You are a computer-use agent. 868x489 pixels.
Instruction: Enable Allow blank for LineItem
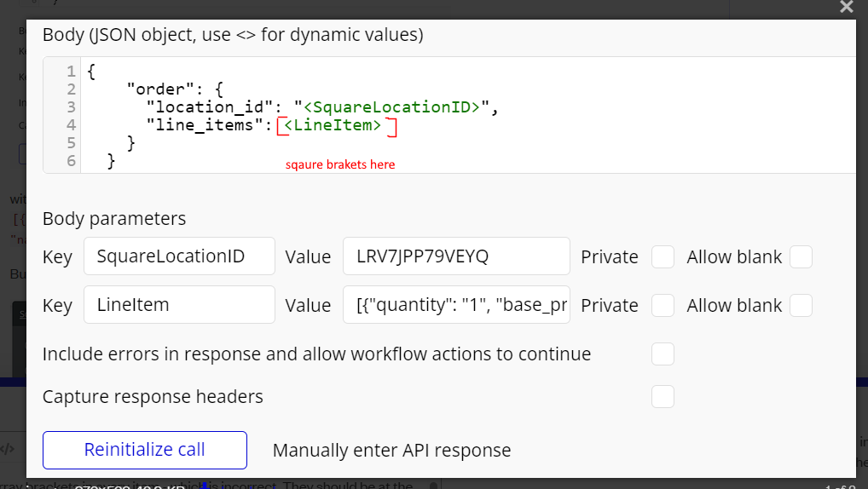tap(801, 305)
